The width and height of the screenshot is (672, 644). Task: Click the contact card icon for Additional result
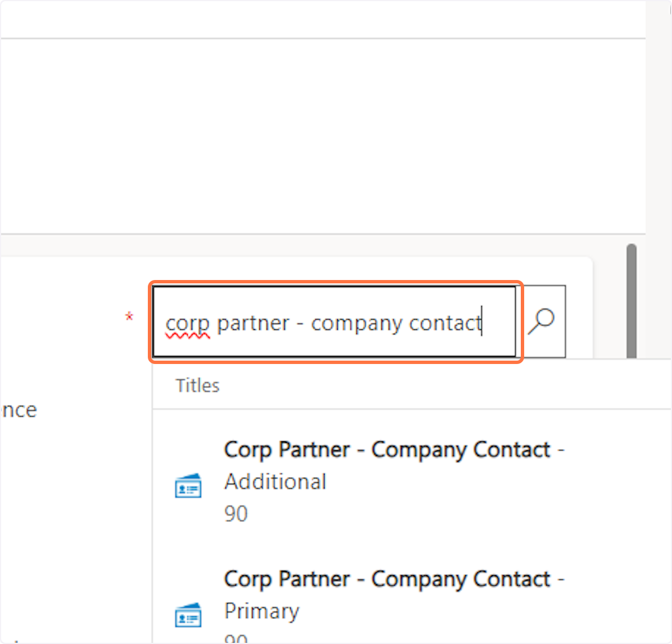point(188,486)
